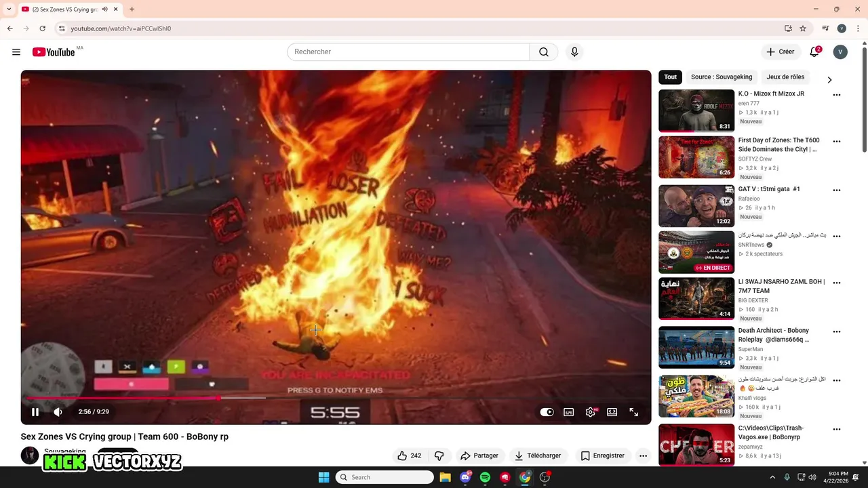Focus the Rechercher search field
The image size is (868, 488).
[x=408, y=52]
